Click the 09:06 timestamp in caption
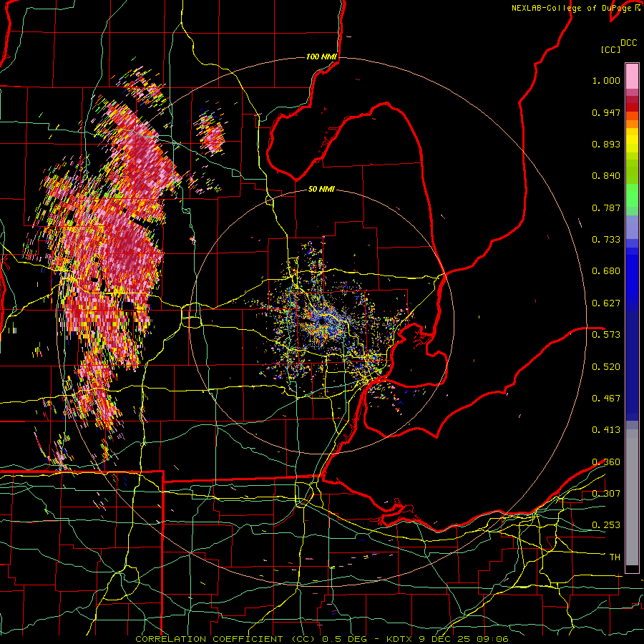644x644 pixels. (x=492, y=639)
